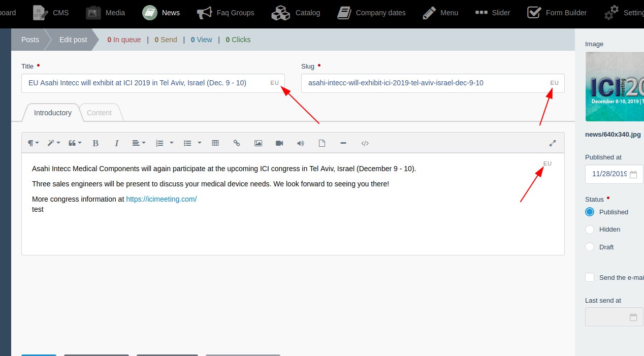Click the Clicks counter
644x356 pixels.
coord(238,40)
